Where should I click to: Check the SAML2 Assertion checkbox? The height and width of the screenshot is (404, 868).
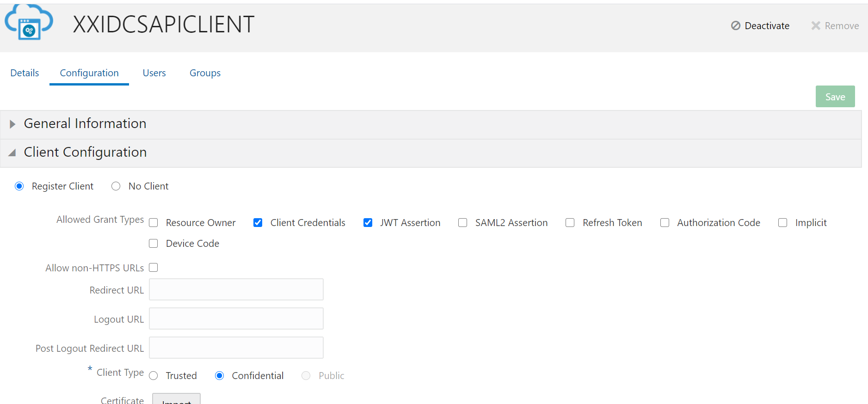click(x=463, y=223)
